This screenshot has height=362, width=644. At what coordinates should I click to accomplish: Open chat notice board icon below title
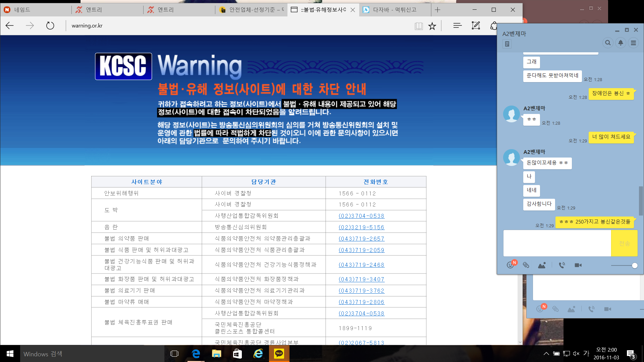pos(507,44)
